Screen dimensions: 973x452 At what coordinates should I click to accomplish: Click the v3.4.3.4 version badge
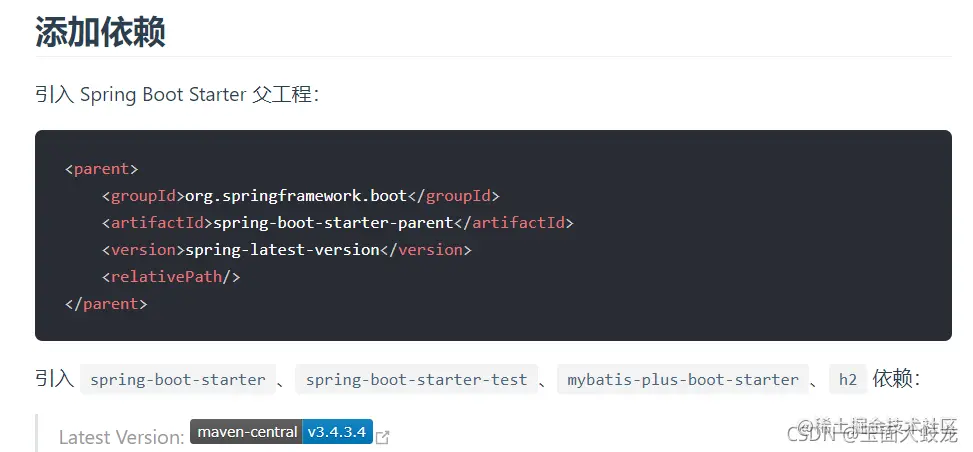[337, 432]
